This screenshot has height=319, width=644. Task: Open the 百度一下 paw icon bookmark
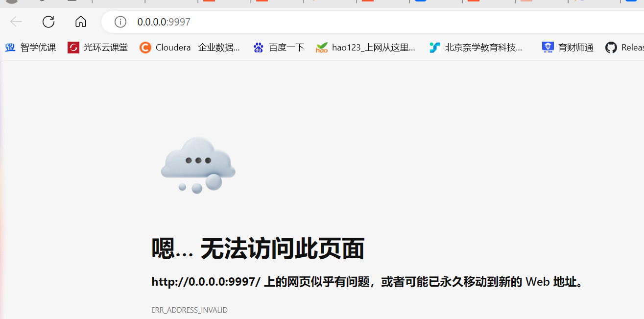tap(259, 48)
